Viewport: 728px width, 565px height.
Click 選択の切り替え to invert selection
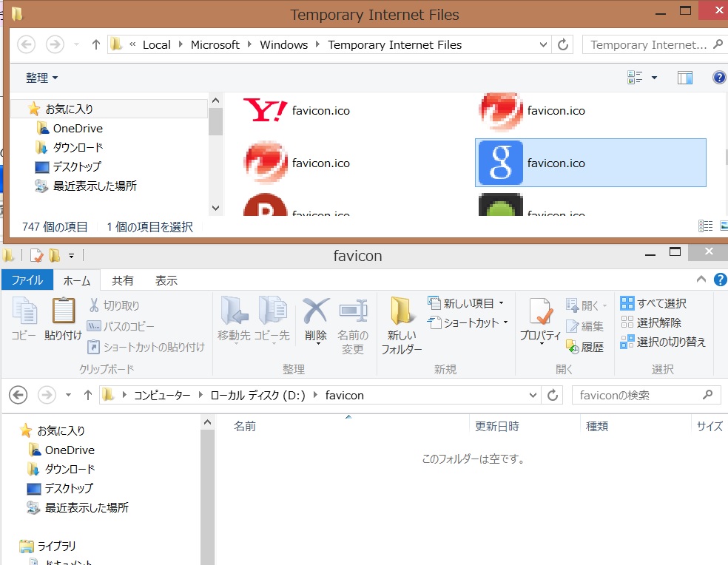click(663, 342)
